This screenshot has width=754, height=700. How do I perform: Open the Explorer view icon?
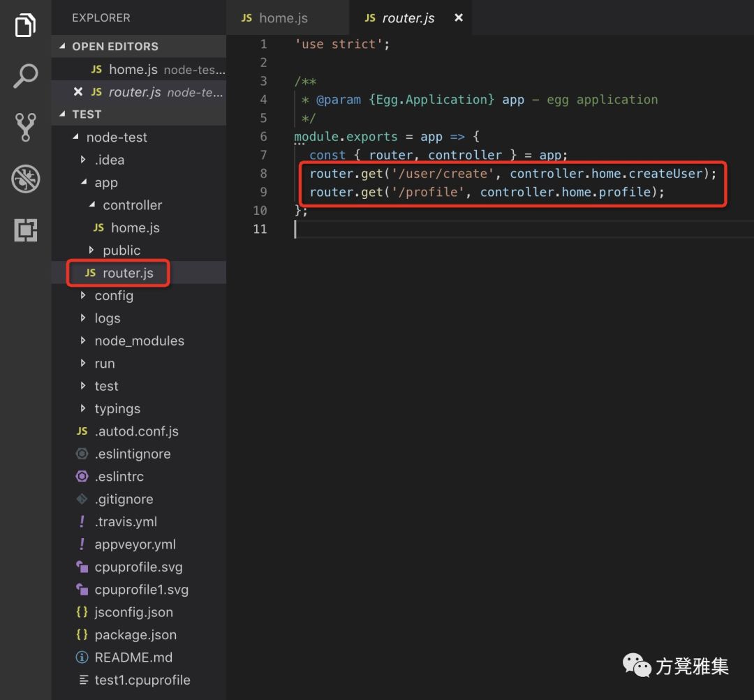coord(25,25)
